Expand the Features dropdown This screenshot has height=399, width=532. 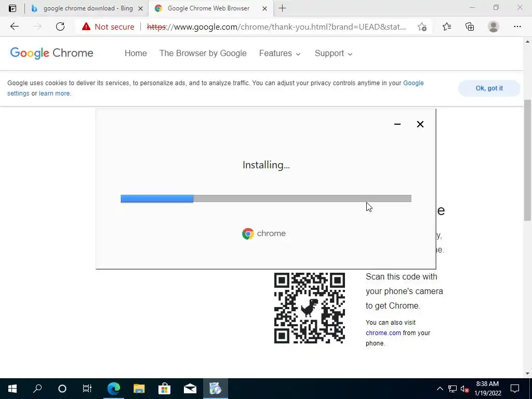coord(280,54)
